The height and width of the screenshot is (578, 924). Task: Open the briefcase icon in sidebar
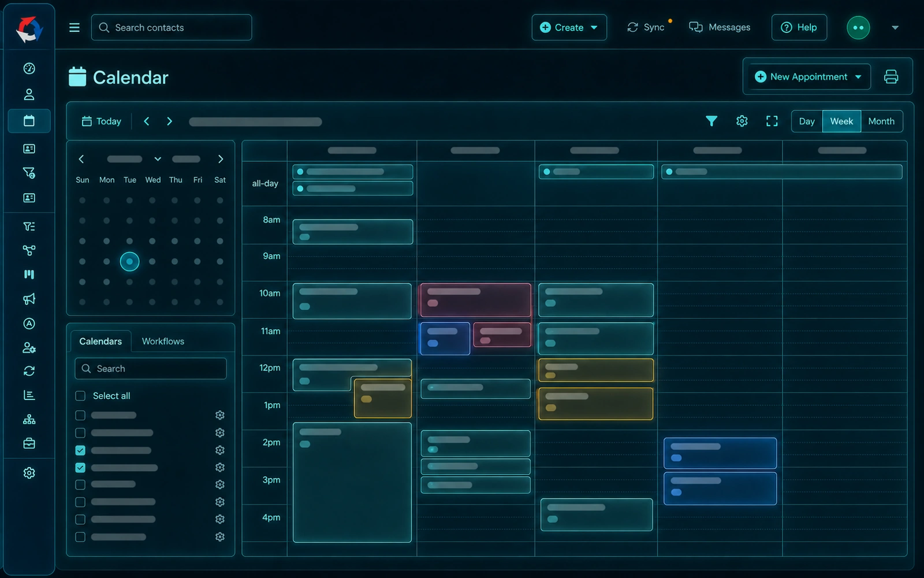pos(29,443)
